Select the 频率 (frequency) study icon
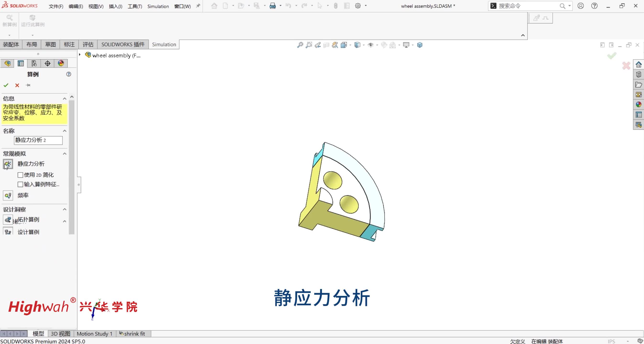644x344 pixels. 8,196
